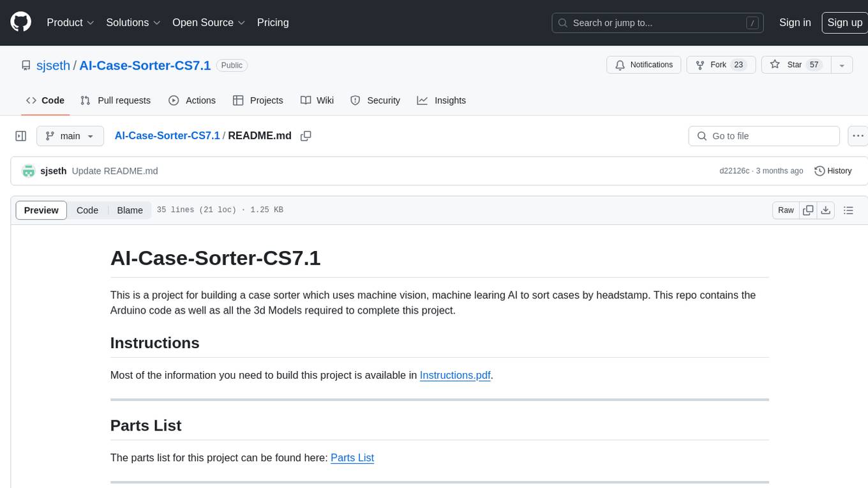The height and width of the screenshot is (488, 868).
Task: Switch to the Insights tab
Action: 442,100
